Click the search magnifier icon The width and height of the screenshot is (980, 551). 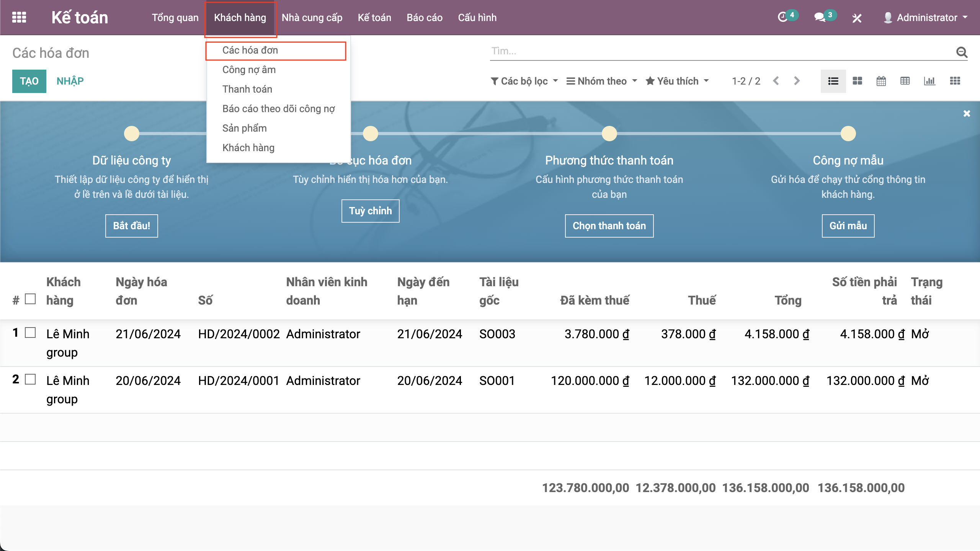pyautogui.click(x=962, y=52)
